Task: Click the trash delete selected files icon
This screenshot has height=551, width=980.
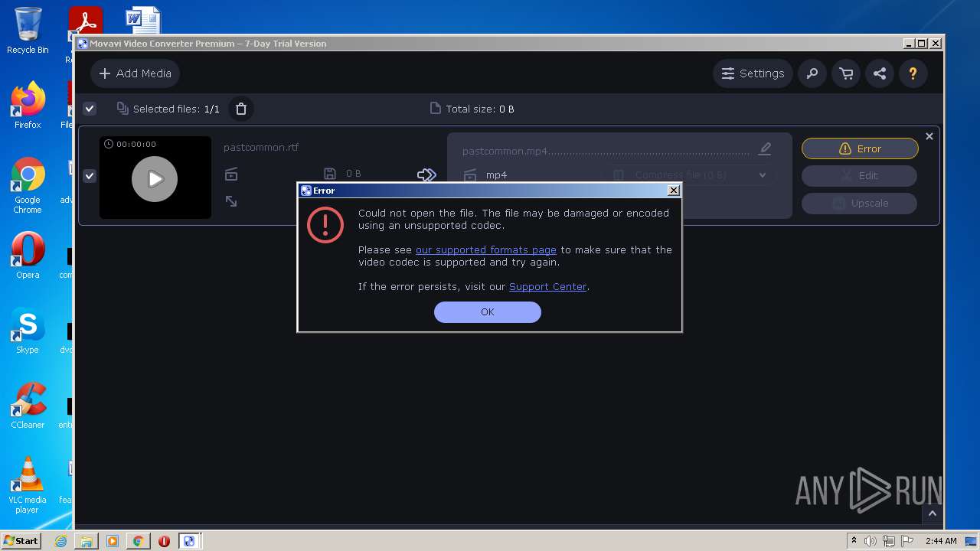Action: [241, 109]
